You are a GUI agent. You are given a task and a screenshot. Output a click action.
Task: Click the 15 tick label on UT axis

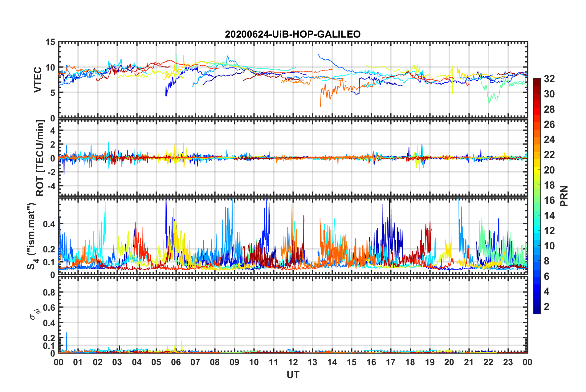point(352,362)
